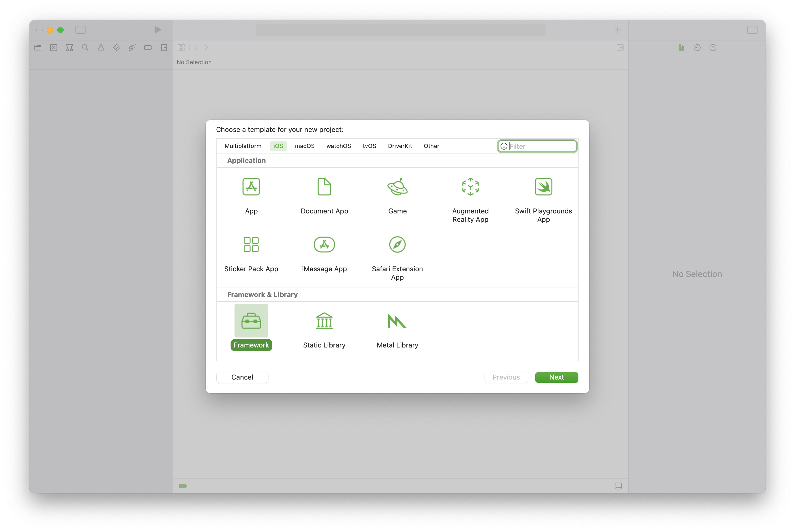Cancel the new project dialog
Screen dimensions: 795x532
[242, 377]
